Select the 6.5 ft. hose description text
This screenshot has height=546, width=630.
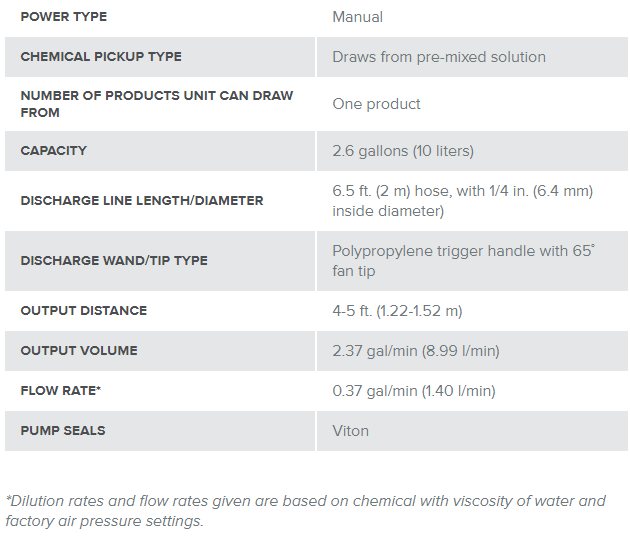click(462, 201)
